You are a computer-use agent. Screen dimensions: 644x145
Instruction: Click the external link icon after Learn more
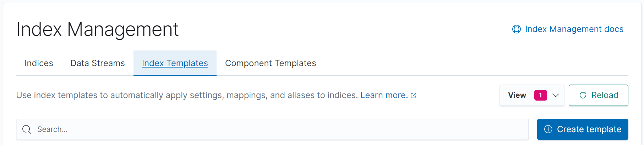click(x=414, y=95)
